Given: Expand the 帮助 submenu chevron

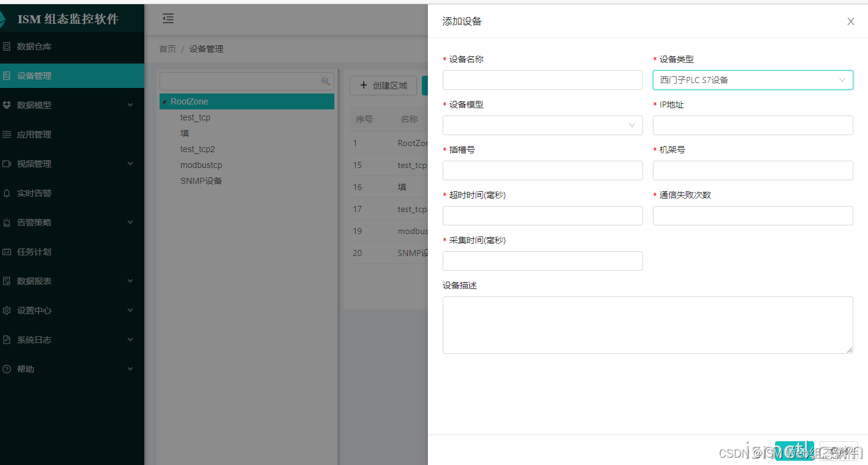Looking at the screenshot, I should pos(130,369).
